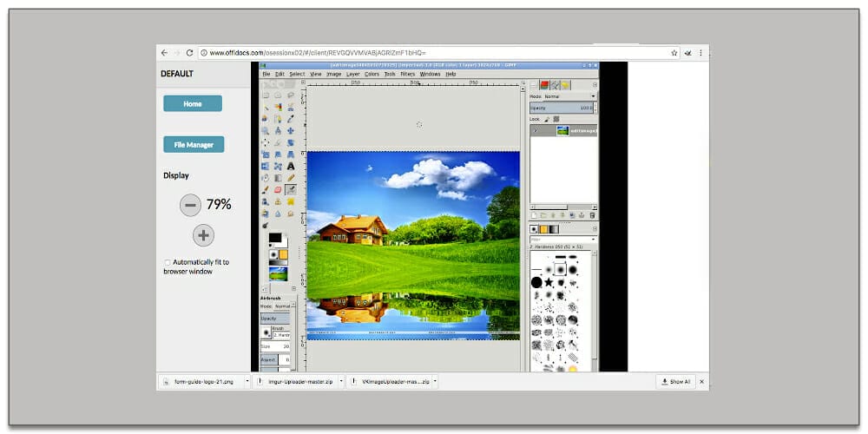Image resolution: width=868 pixels, height=434 pixels.
Task: Select the Zoom magnifier tool
Action: [265, 131]
